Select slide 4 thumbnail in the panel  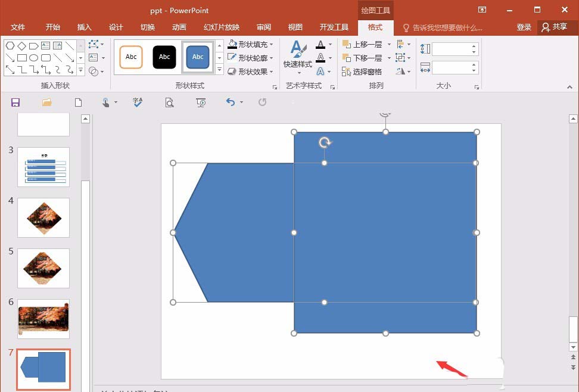pyautogui.click(x=43, y=217)
